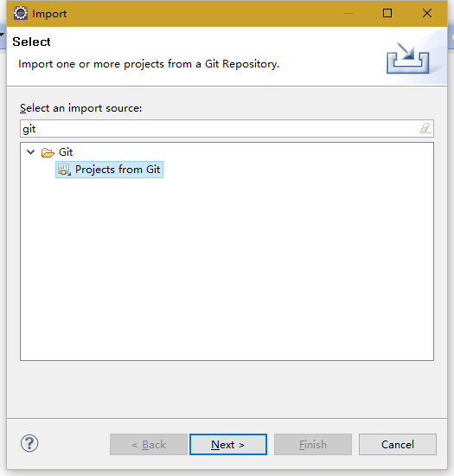Select Projects from Git entry
Viewport: 454px width, 476px height.
click(109, 170)
